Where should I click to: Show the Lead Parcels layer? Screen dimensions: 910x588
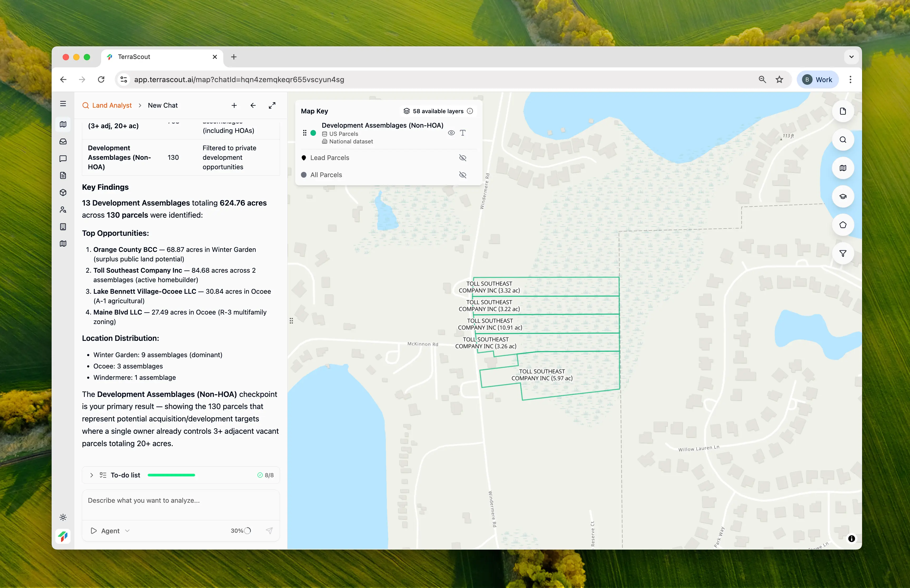coord(462,158)
